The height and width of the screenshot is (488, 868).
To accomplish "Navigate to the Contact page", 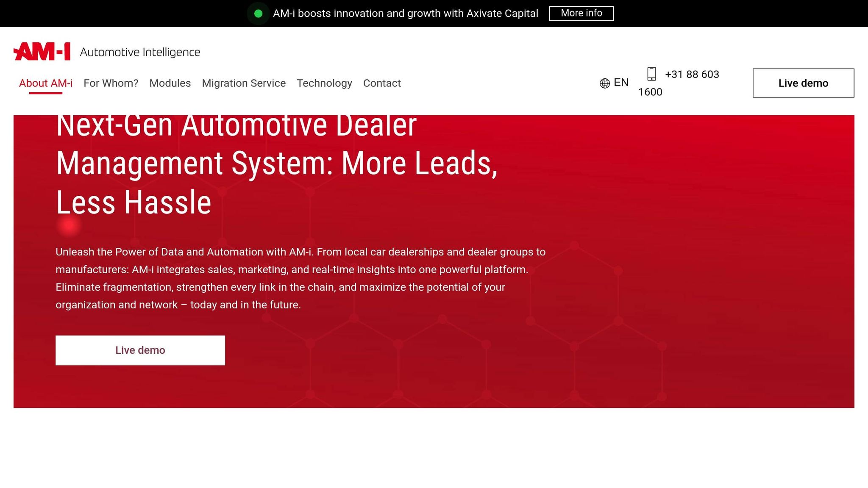I will point(382,83).
